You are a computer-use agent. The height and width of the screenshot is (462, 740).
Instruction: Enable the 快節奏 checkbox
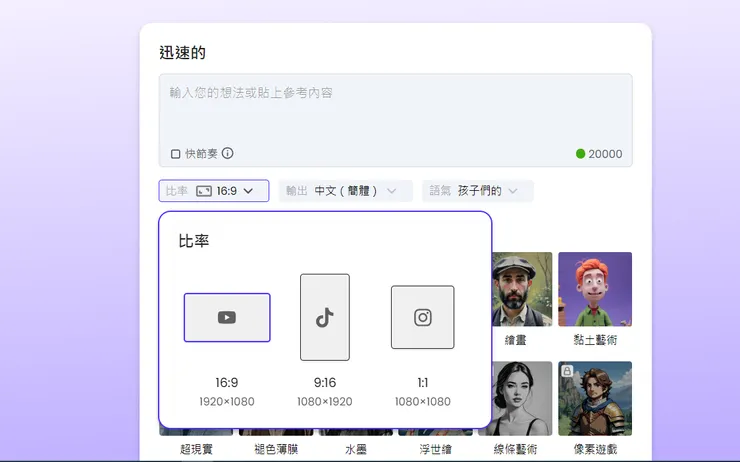(x=176, y=154)
